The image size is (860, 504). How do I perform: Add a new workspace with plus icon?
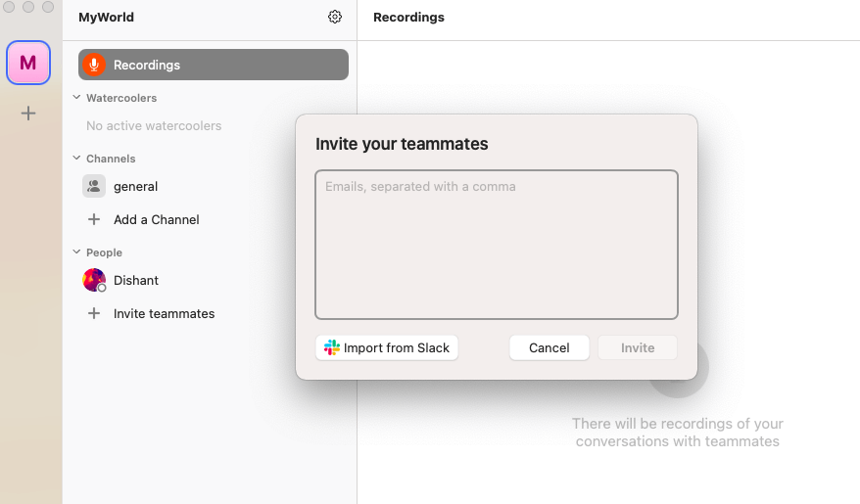pyautogui.click(x=28, y=114)
